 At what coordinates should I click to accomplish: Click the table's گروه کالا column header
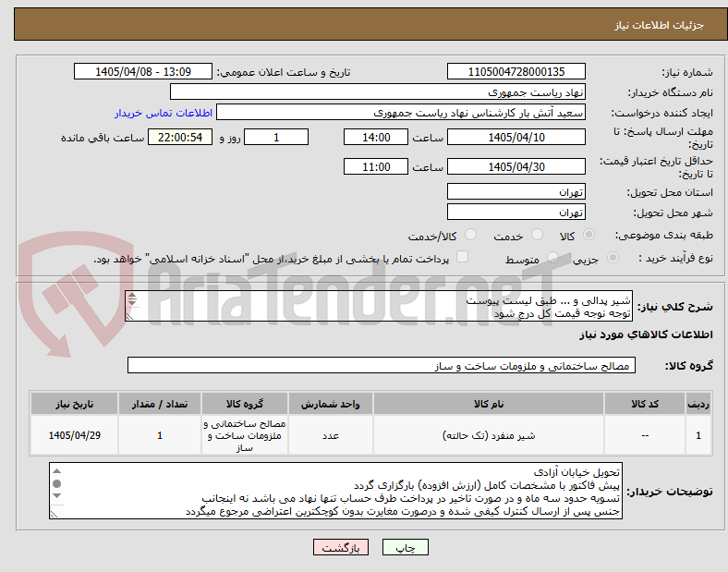click(245, 404)
